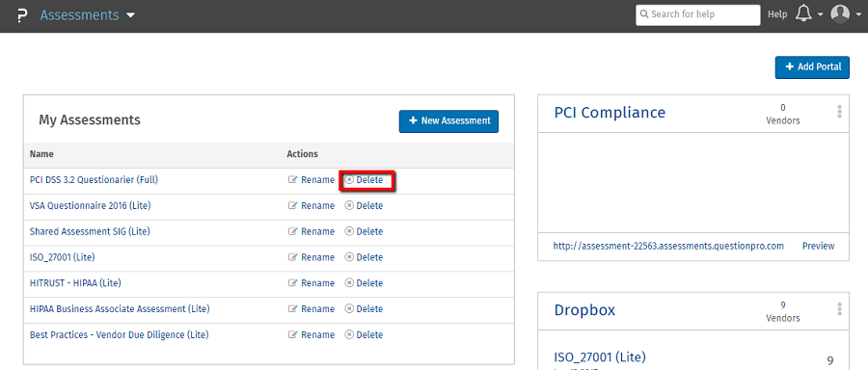Delete the PCI DSS 3.2 Questionarier assessment
Image resolution: width=868 pixels, height=370 pixels.
coord(364,180)
